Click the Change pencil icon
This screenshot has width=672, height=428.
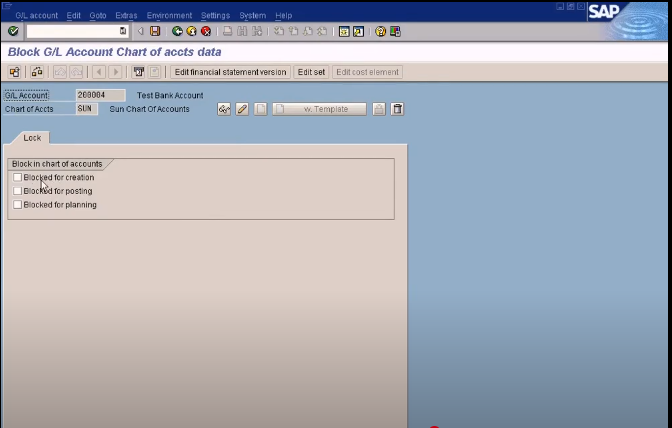point(242,109)
